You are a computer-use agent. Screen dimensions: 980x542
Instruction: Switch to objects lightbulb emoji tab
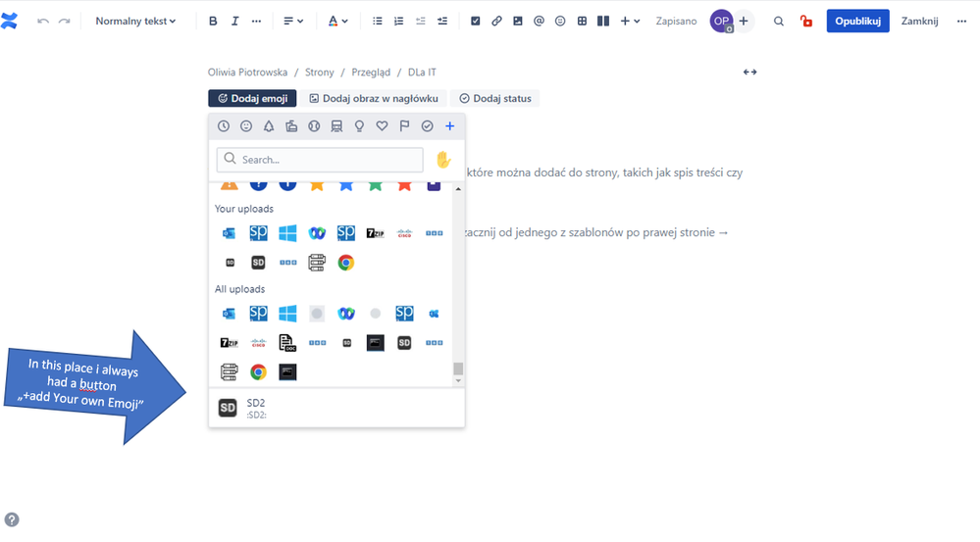coord(359,126)
